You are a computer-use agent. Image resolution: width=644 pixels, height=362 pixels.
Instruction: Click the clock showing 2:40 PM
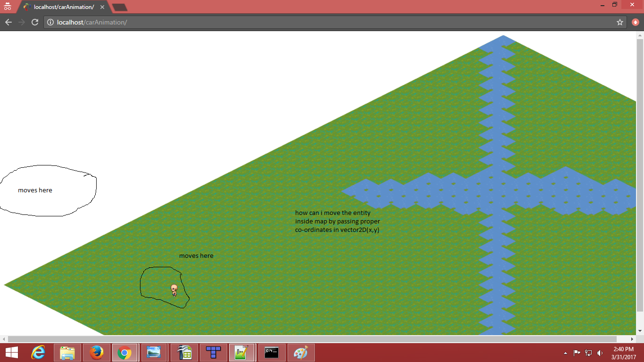click(624, 353)
